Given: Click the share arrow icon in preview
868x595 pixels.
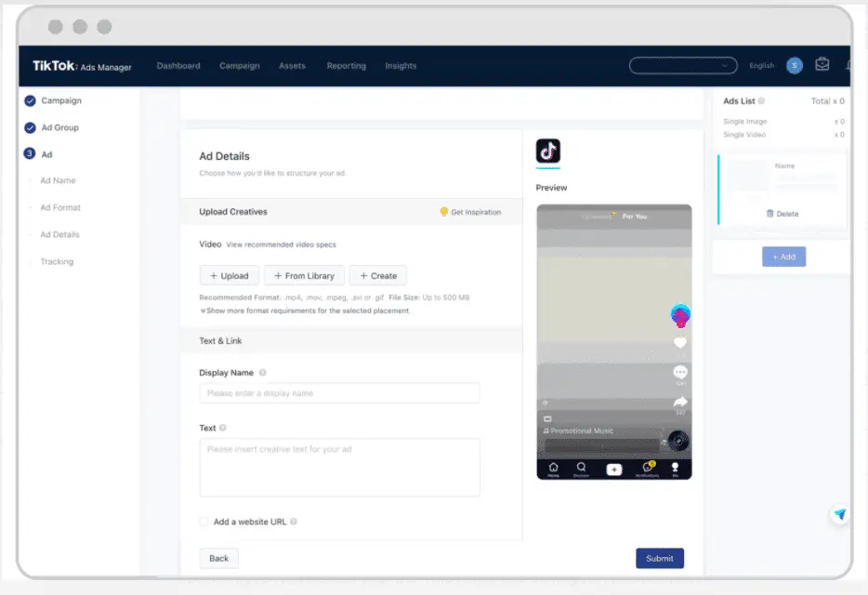Looking at the screenshot, I should coord(680,402).
